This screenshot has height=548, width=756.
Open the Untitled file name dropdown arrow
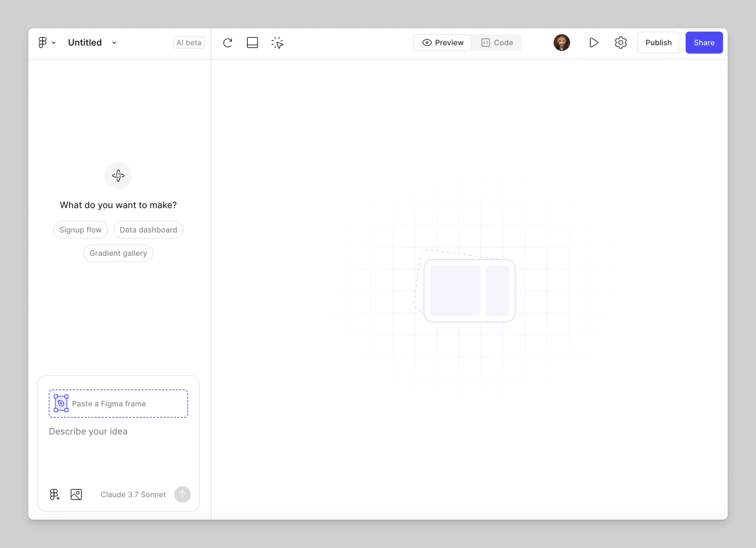[114, 43]
